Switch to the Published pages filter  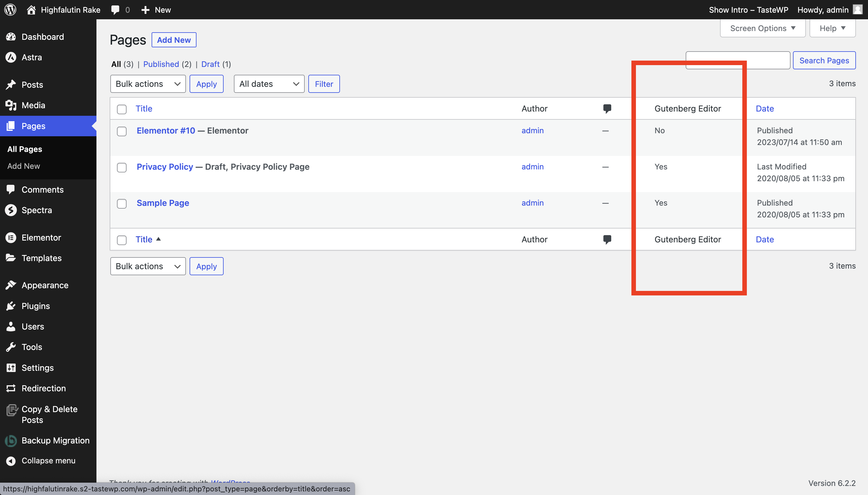point(161,64)
